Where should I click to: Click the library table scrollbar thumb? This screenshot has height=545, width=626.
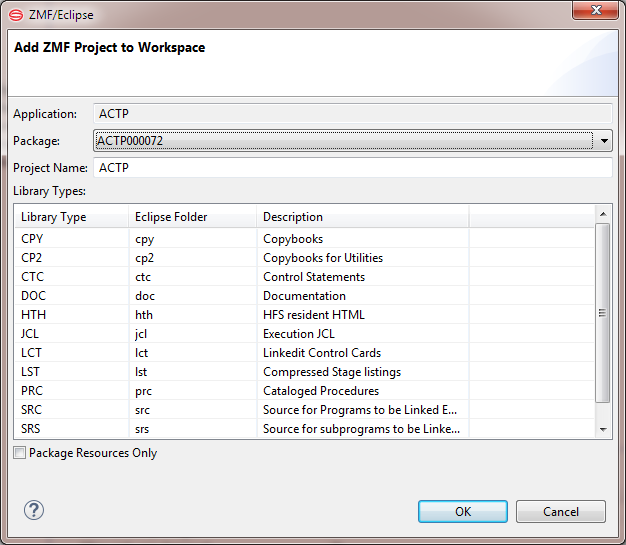(x=602, y=313)
